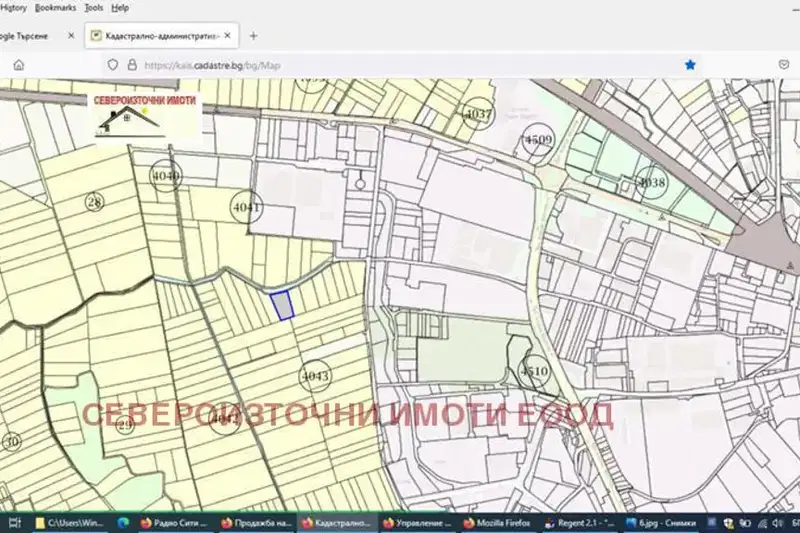The width and height of the screenshot is (800, 533).
Task: Open the volume speaker tray icon
Action: click(x=778, y=523)
